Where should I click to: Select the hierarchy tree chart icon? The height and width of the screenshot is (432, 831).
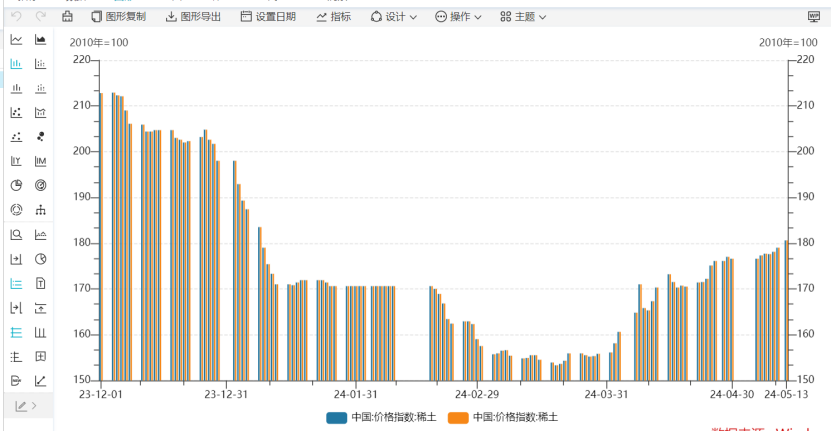pyautogui.click(x=41, y=210)
